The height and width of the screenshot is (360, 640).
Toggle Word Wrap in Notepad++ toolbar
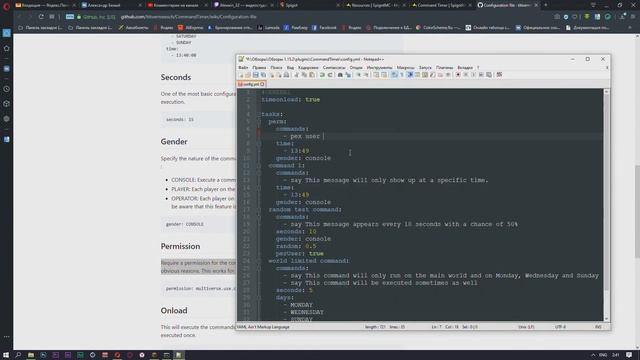tap(394, 75)
